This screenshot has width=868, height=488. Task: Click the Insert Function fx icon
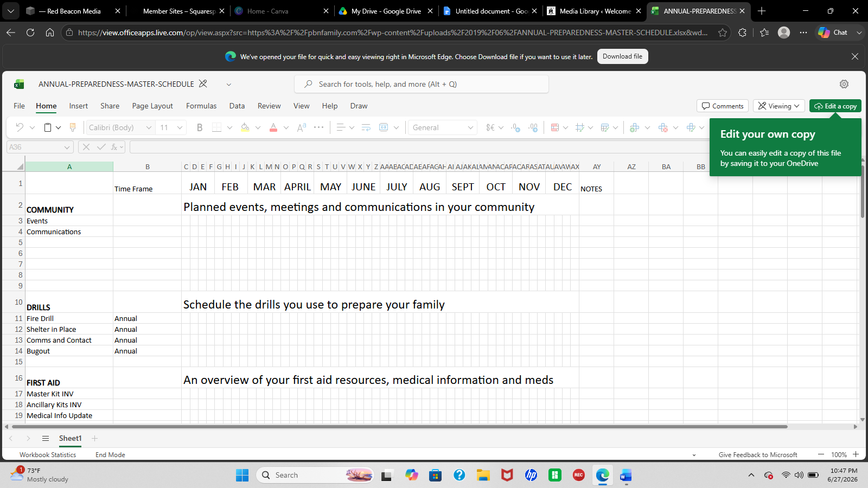[x=114, y=147]
